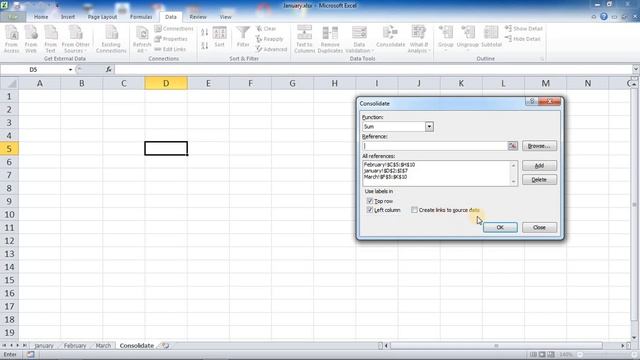Click Close in Consolidate dialog
The image size is (640, 360).
[539, 227]
